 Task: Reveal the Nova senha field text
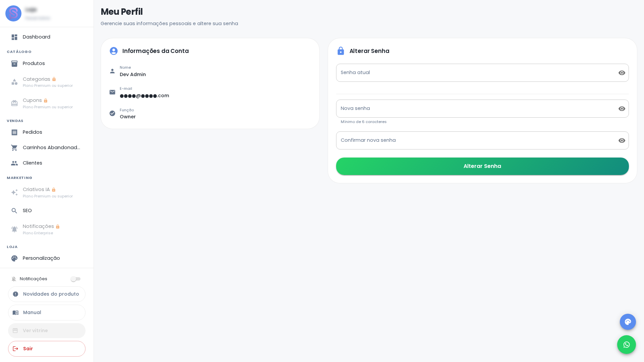click(x=622, y=109)
